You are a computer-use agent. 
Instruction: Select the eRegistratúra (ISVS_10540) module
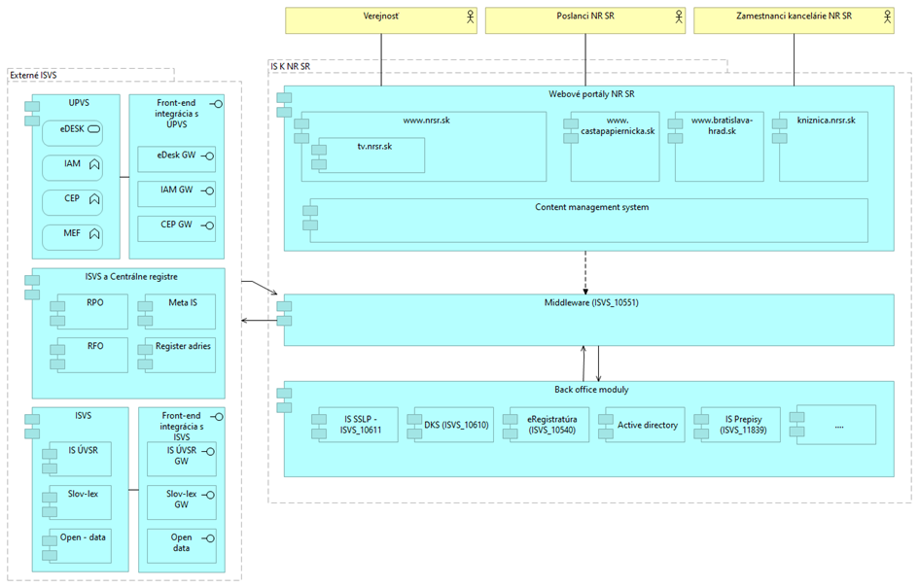pyautogui.click(x=549, y=425)
